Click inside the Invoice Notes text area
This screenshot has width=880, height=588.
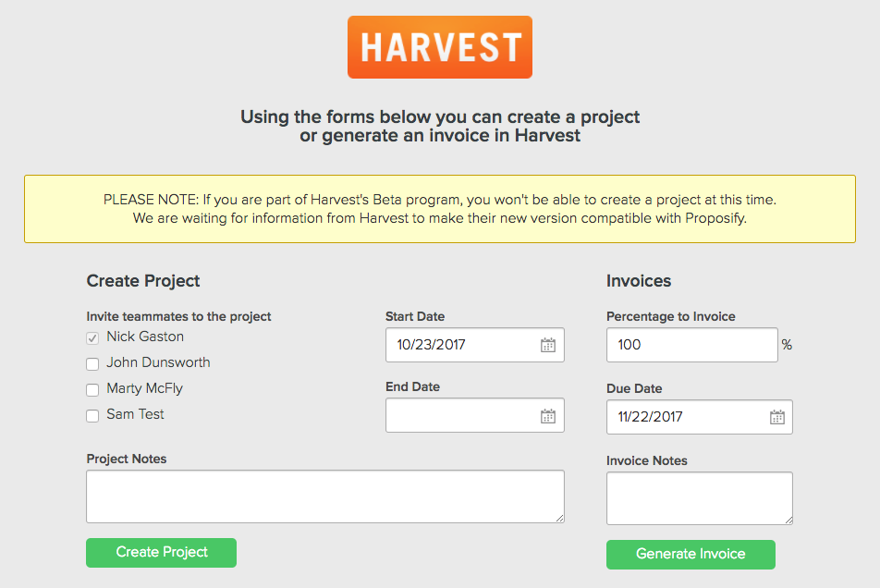click(x=699, y=498)
